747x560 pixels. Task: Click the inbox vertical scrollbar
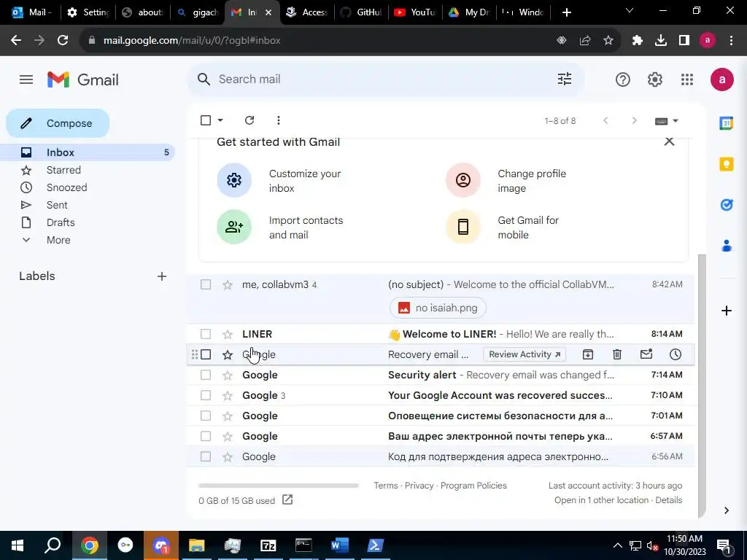701,386
